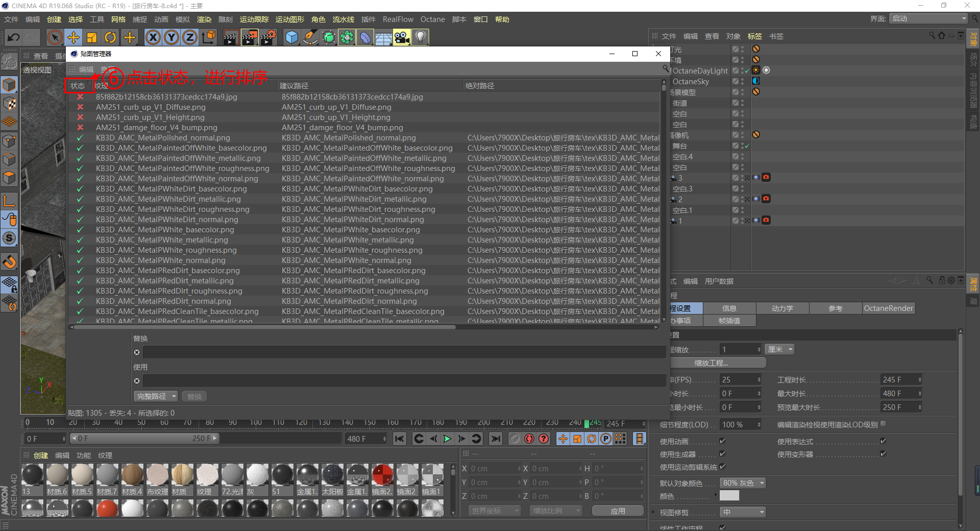
Task: Enable render LOD in editor checkbox
Action: pyautogui.click(x=883, y=424)
